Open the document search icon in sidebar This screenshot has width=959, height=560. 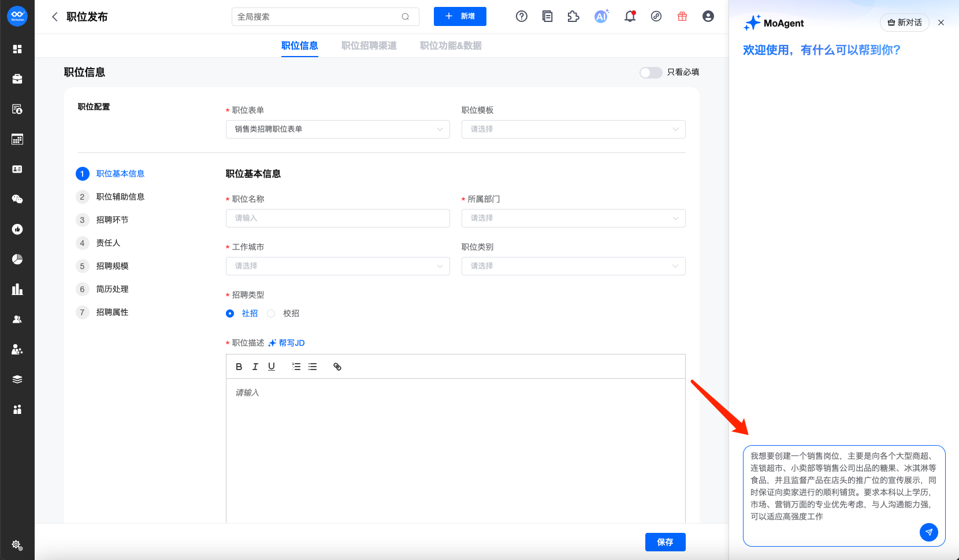(x=17, y=109)
